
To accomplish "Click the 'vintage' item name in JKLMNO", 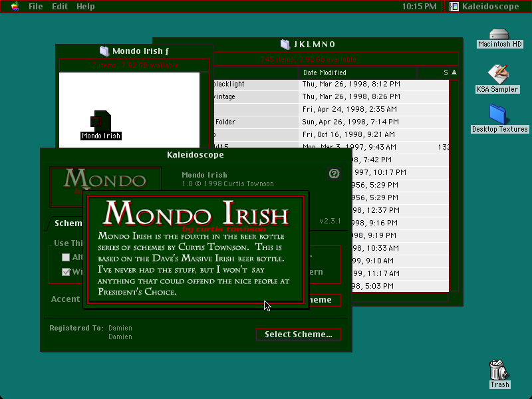I will (225, 96).
